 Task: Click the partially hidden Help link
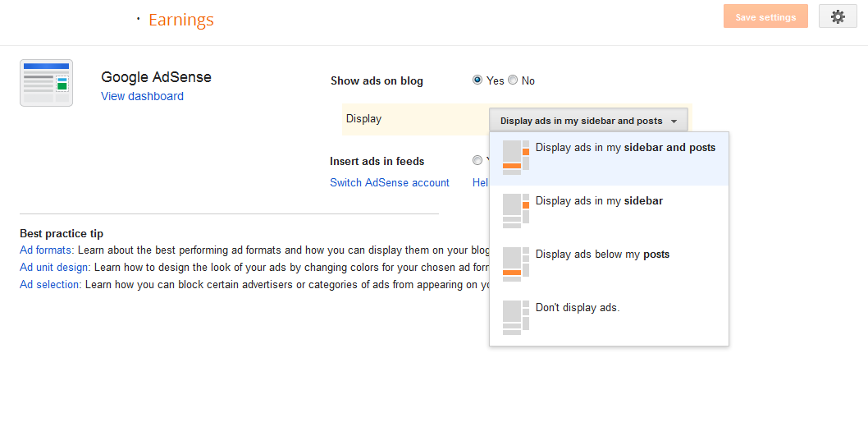pyautogui.click(x=481, y=182)
